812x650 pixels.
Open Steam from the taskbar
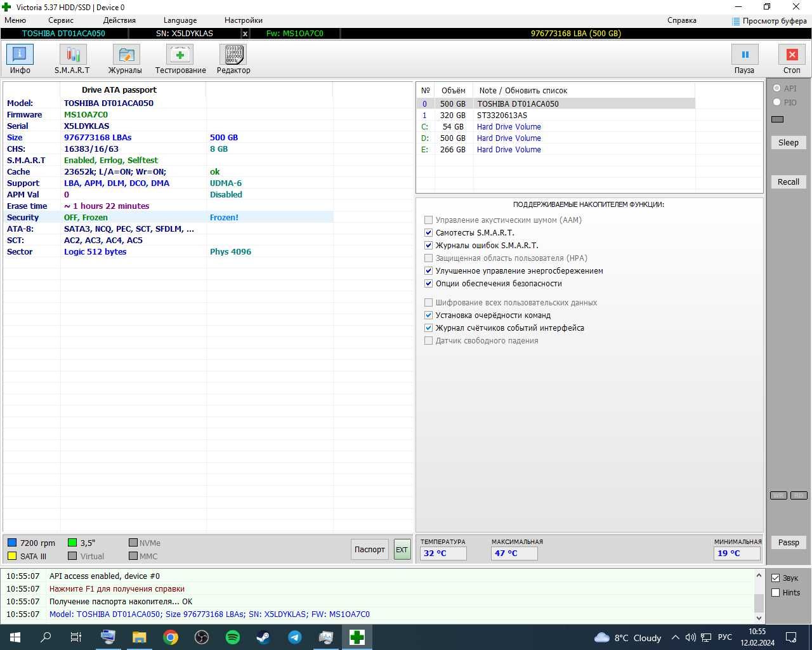click(263, 637)
